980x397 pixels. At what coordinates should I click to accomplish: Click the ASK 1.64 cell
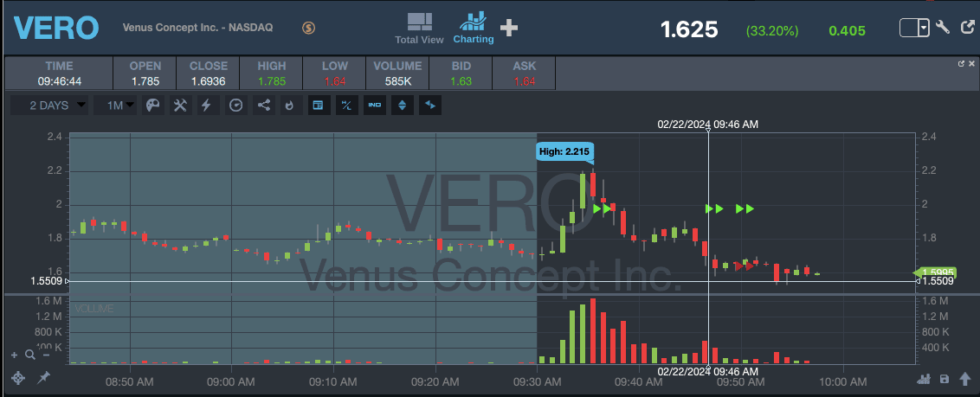point(525,74)
